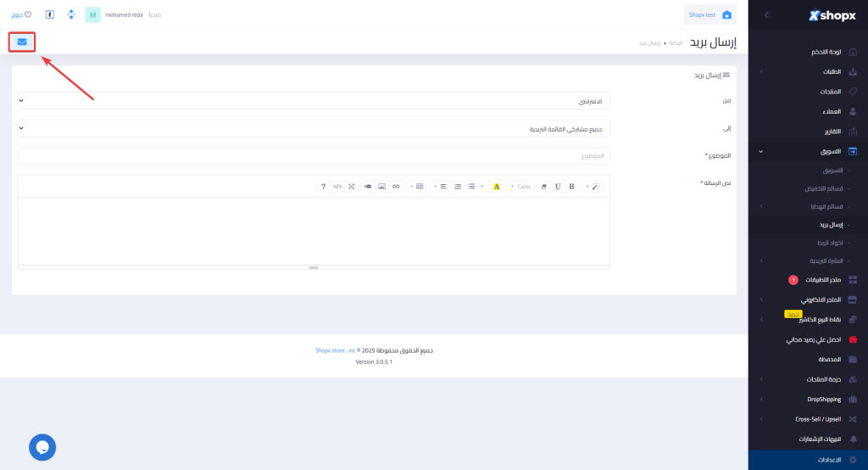Click the blue envelope send-mail button
This screenshot has height=470, width=868.
tap(22, 42)
